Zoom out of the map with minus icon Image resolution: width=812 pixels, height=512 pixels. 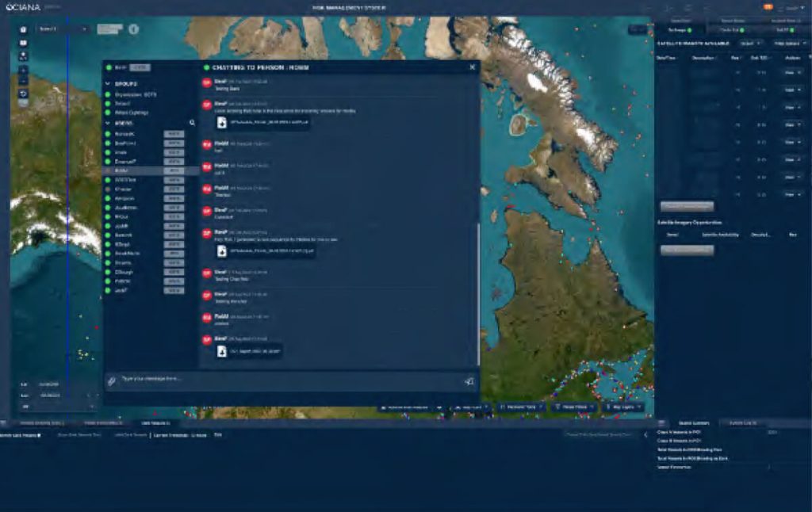click(x=23, y=81)
